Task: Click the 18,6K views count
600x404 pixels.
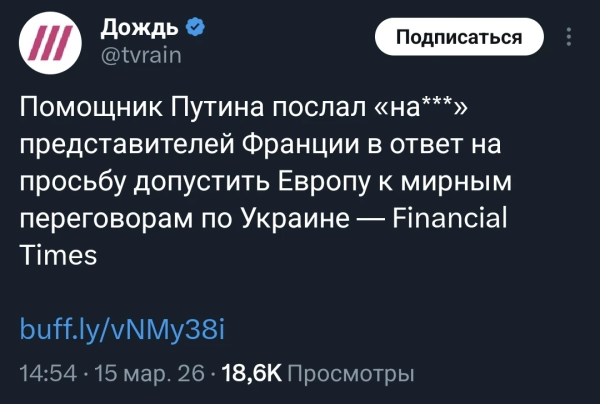Action: tap(250, 374)
